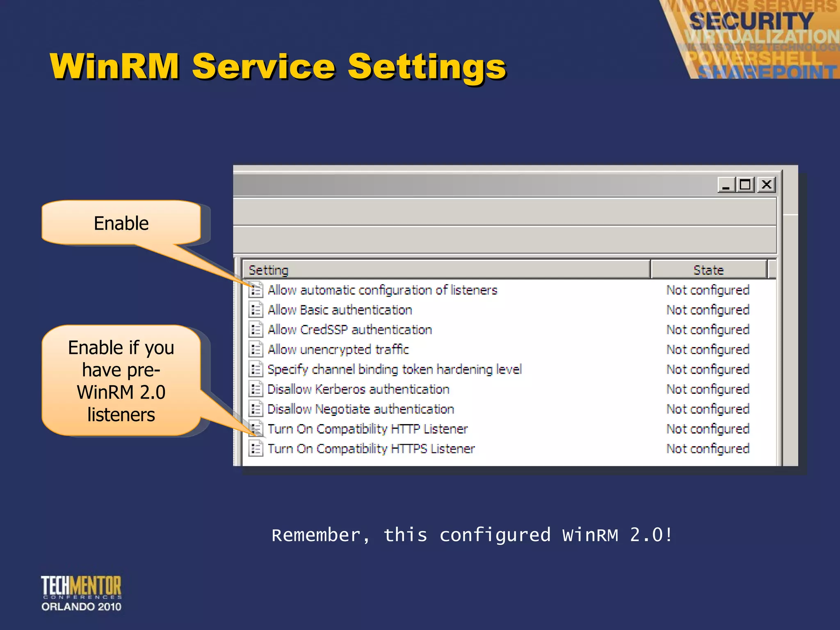840x630 pixels.
Task: Close the policy settings window
Action: tap(766, 185)
